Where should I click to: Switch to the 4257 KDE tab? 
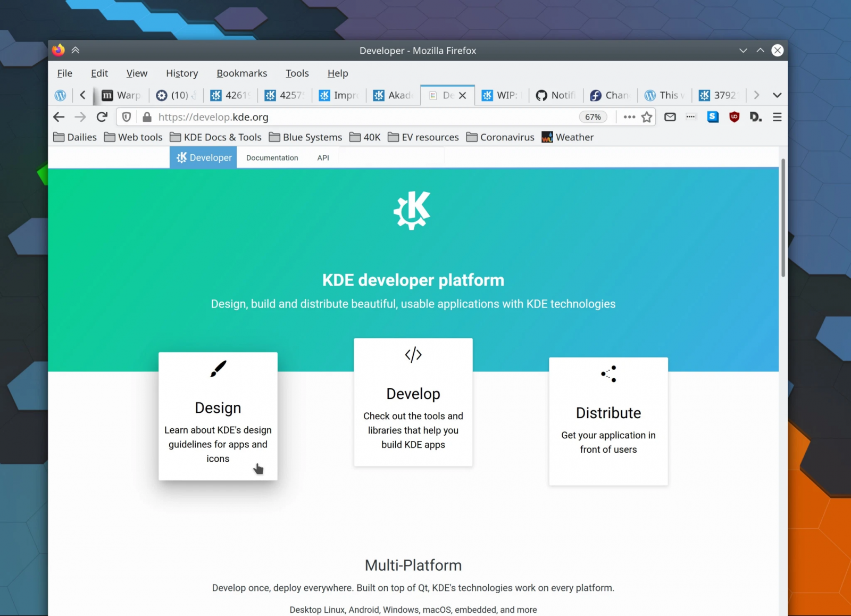(x=285, y=95)
